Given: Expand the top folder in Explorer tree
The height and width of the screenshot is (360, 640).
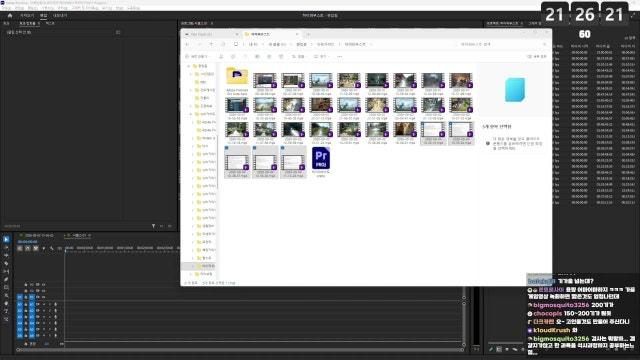Looking at the screenshot, I should [x=189, y=66].
